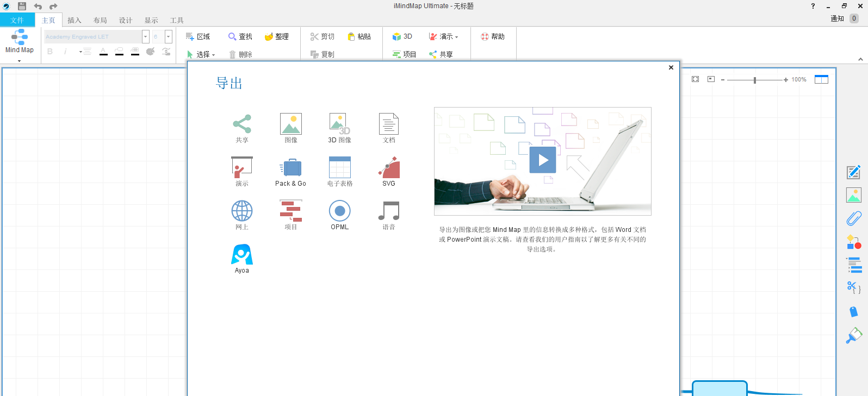Click the 3D view button

coord(402,36)
